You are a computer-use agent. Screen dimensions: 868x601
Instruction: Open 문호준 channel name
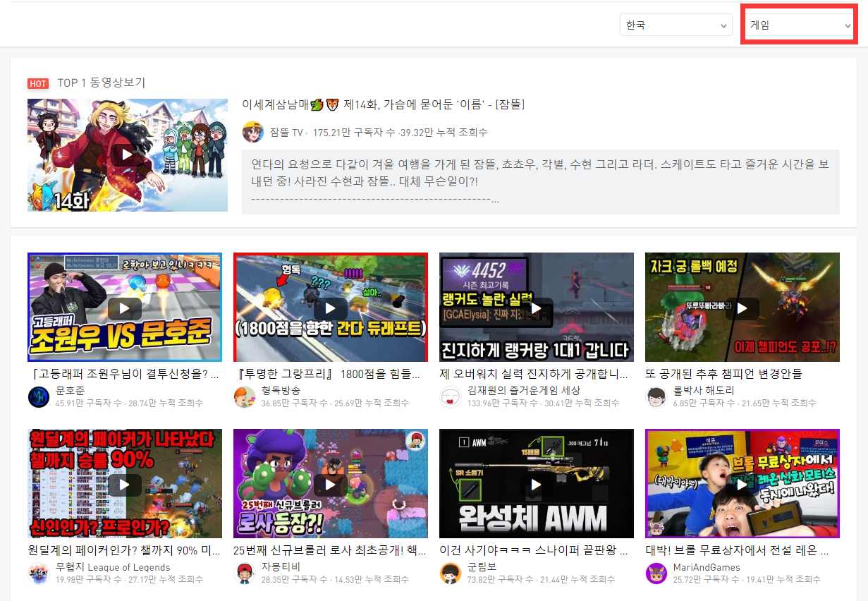[x=71, y=390]
